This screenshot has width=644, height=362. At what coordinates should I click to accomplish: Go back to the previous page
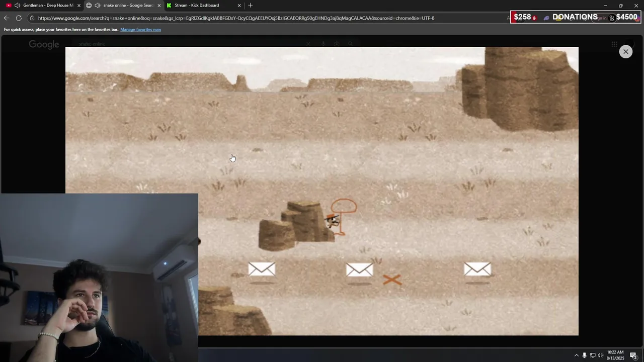click(7, 18)
